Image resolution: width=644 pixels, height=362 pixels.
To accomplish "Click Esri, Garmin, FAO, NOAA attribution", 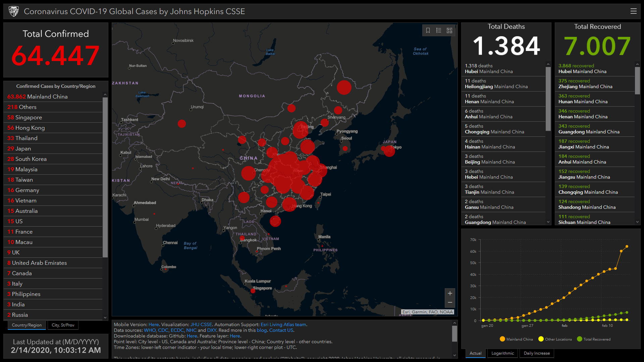I will pos(428,312).
